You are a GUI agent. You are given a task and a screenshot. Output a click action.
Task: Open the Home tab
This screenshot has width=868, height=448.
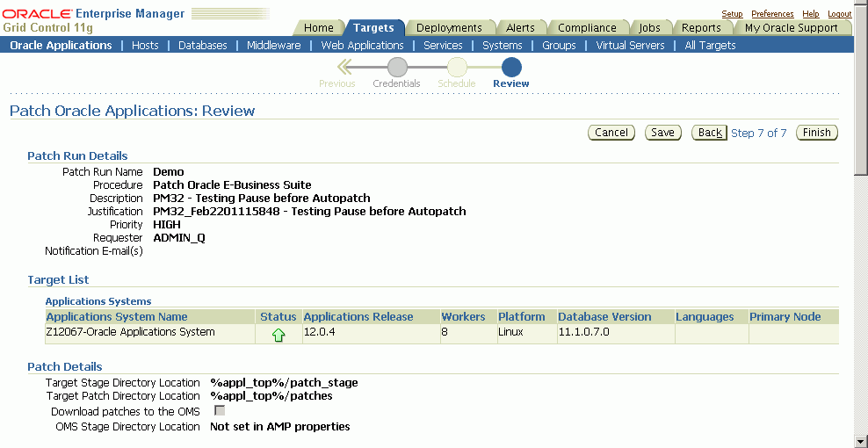pyautogui.click(x=318, y=28)
